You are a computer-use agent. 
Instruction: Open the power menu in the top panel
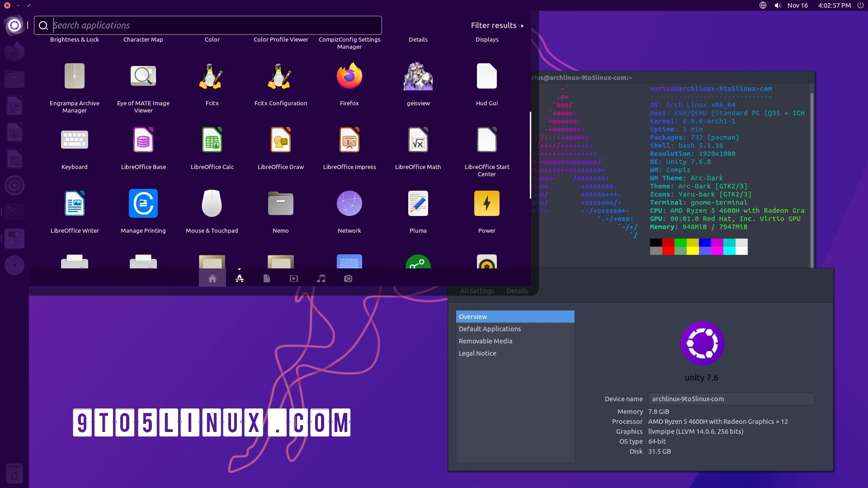[860, 5]
